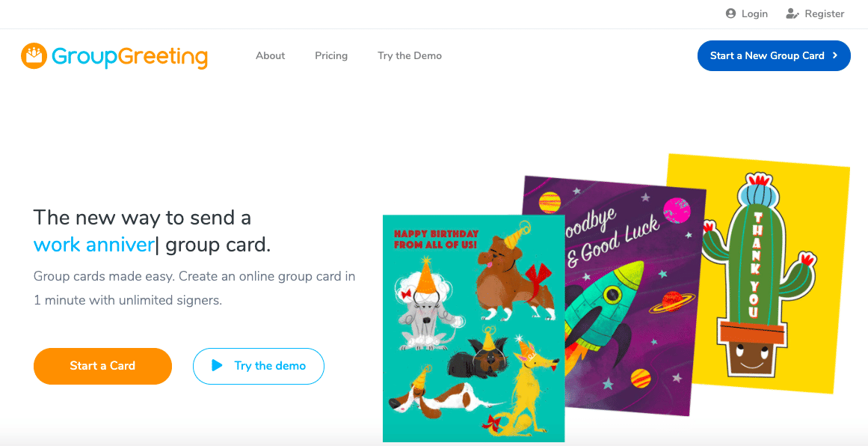Click the 'The new way to send a' heading
The height and width of the screenshot is (446, 868).
point(142,217)
